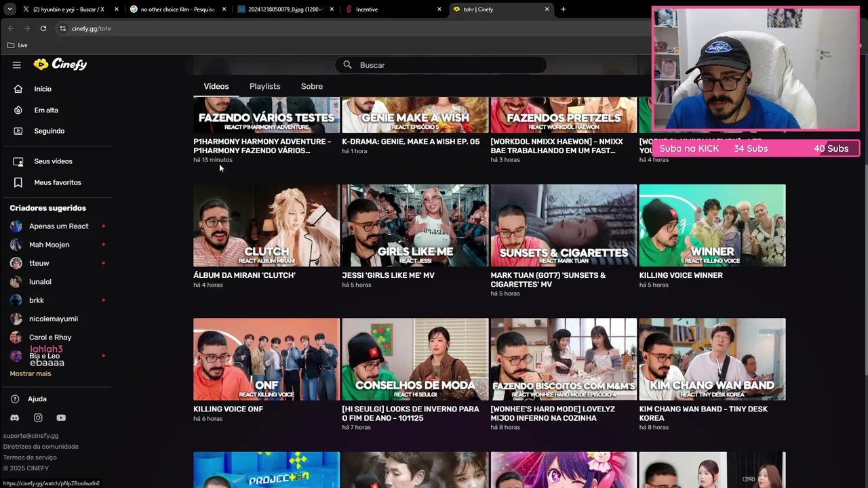The height and width of the screenshot is (488, 868).
Task: Click lunalol avatar
Action: tap(16, 282)
